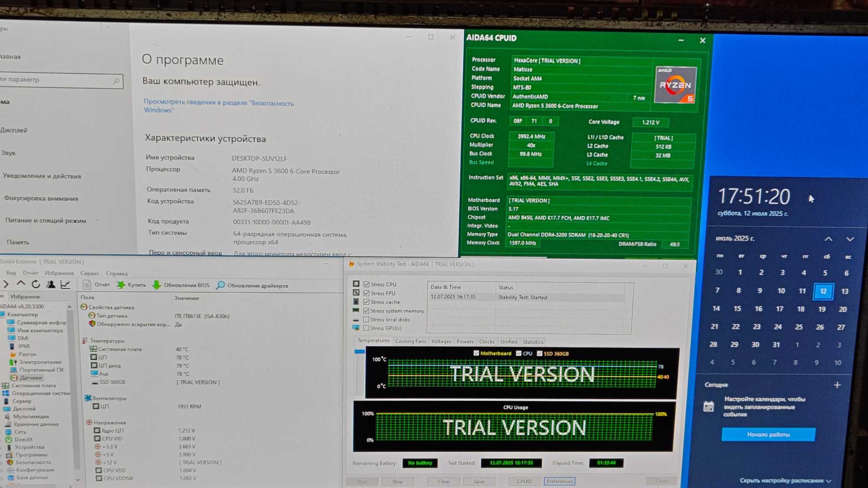
Task: Click the AIDA64 refresh toolbar icon
Action: point(36,284)
